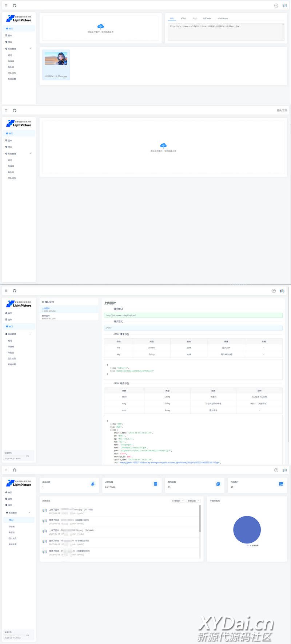291x644 pixels.
Task: Click the user icon on the 成员总数 card
Action: click(x=93, y=484)
